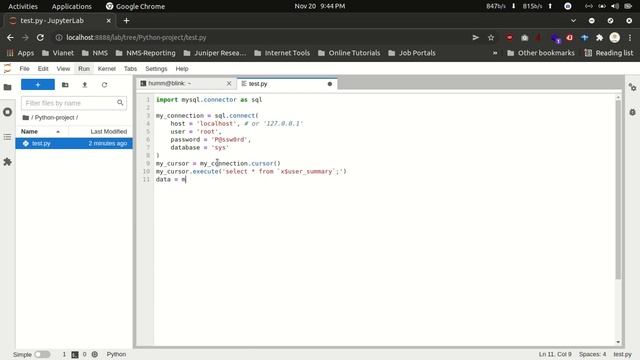640x360 pixels.
Task: Open Chrome profile avatar
Action: 615,38
